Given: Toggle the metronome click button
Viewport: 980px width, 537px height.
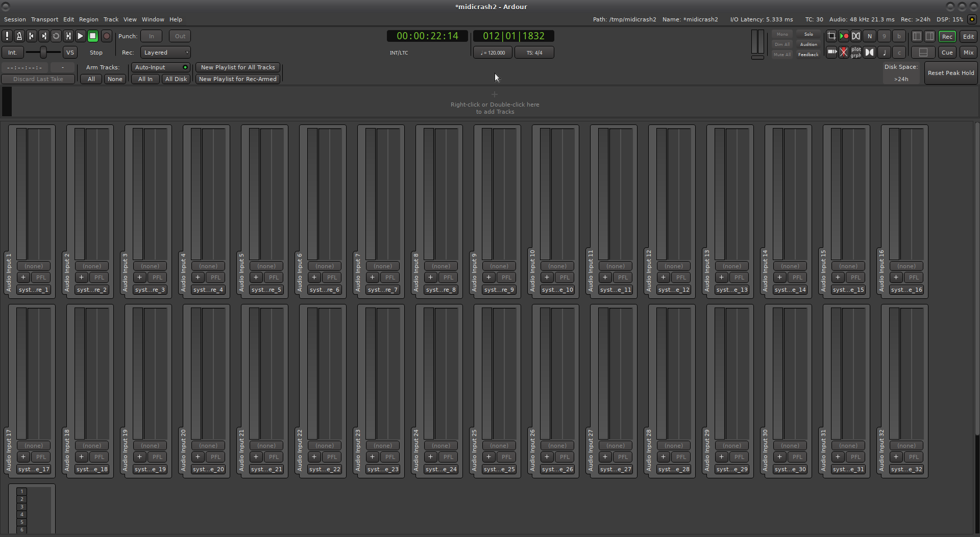Looking at the screenshot, I should point(19,36).
